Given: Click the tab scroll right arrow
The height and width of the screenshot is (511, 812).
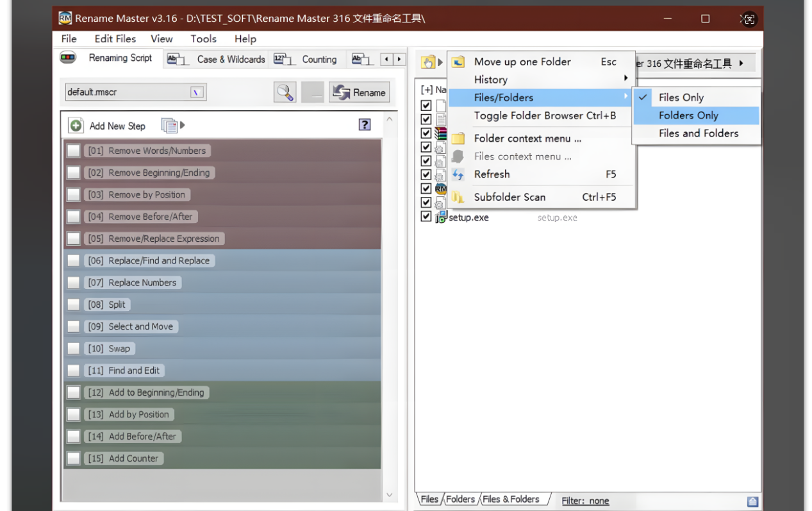Looking at the screenshot, I should (399, 60).
